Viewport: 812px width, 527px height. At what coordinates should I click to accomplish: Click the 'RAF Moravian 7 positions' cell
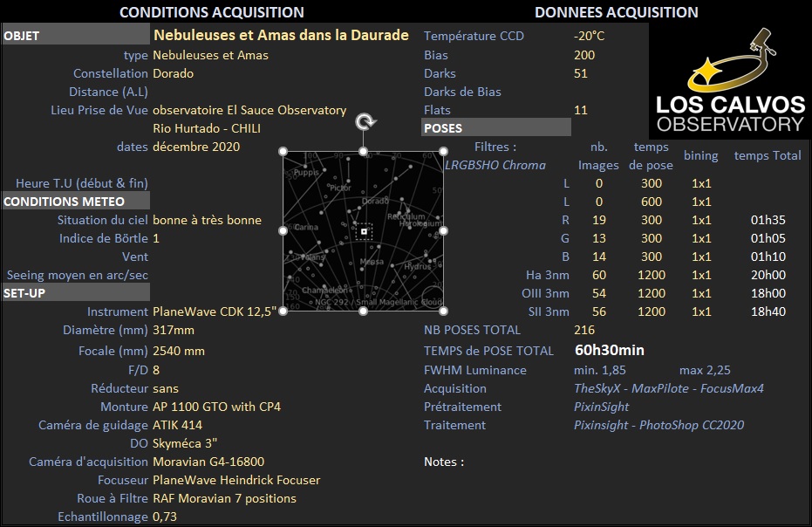225,498
